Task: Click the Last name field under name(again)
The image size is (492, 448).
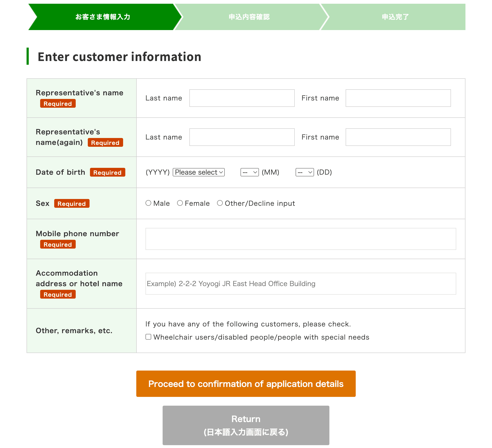Action: point(242,137)
